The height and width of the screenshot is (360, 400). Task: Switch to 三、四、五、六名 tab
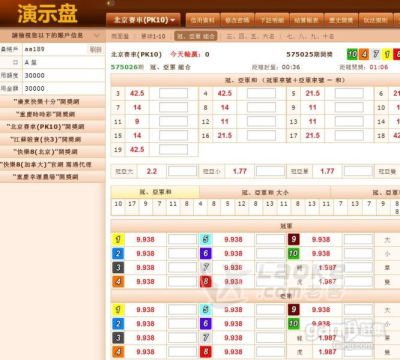click(x=250, y=36)
